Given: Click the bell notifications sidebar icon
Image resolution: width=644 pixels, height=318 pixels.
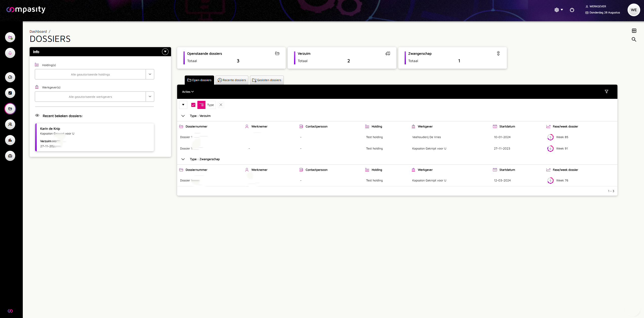Looking at the screenshot, I should click(10, 53).
